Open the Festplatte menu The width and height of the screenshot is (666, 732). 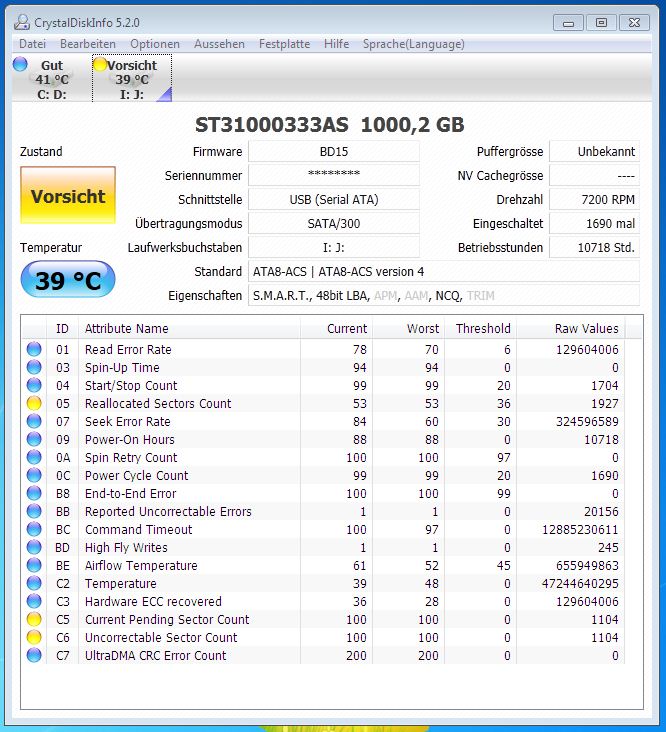coord(284,44)
